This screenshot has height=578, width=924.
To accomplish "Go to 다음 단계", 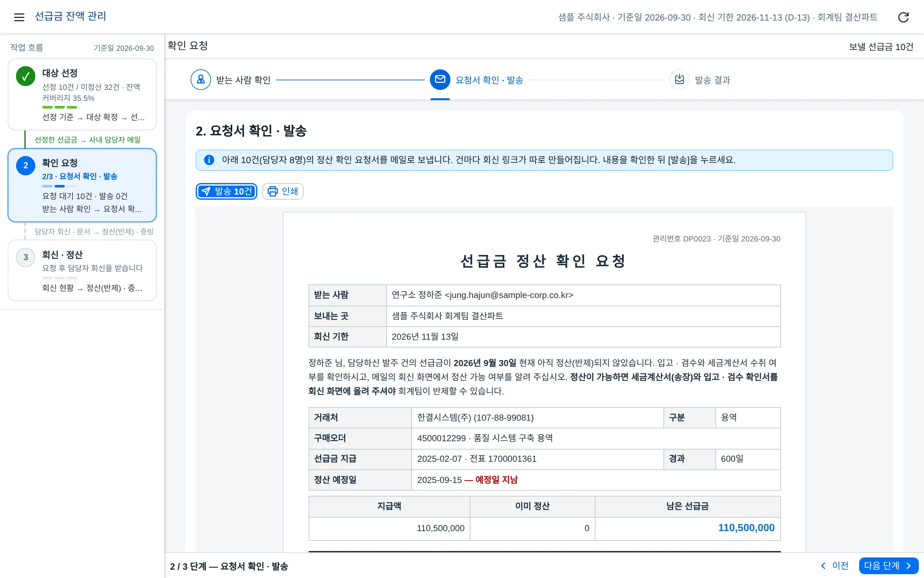I will pyautogui.click(x=888, y=565).
